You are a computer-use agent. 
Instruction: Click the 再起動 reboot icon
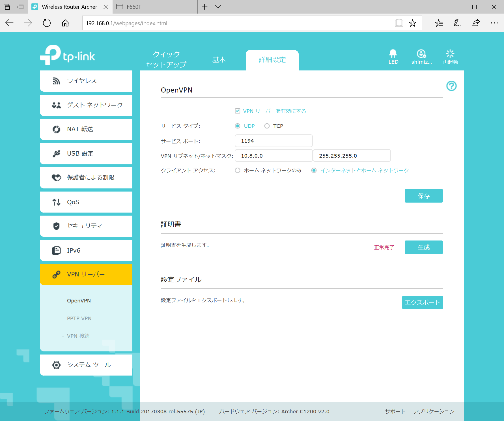coord(450,53)
